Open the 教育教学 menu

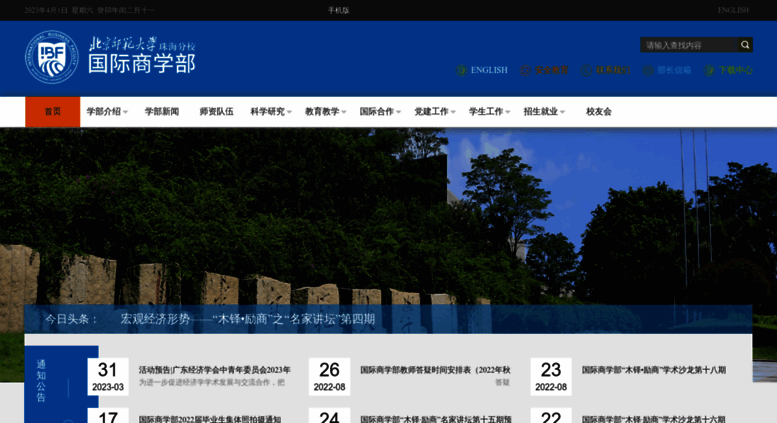pos(322,112)
